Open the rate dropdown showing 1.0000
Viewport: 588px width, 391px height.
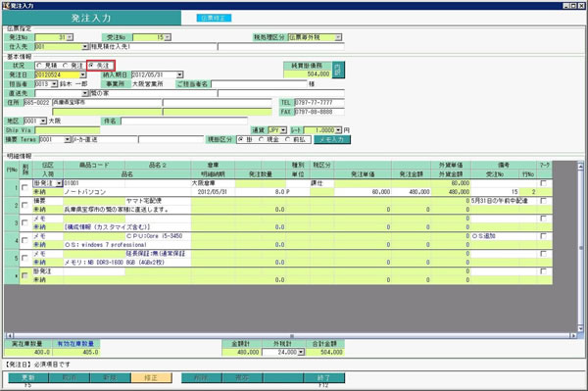[x=339, y=130]
